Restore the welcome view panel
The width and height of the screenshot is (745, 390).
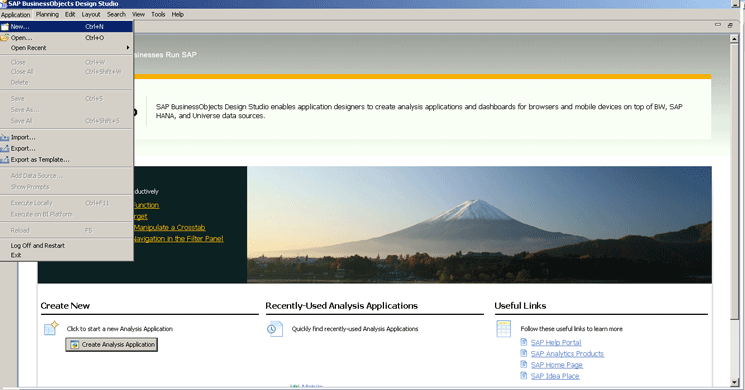[x=730, y=25]
